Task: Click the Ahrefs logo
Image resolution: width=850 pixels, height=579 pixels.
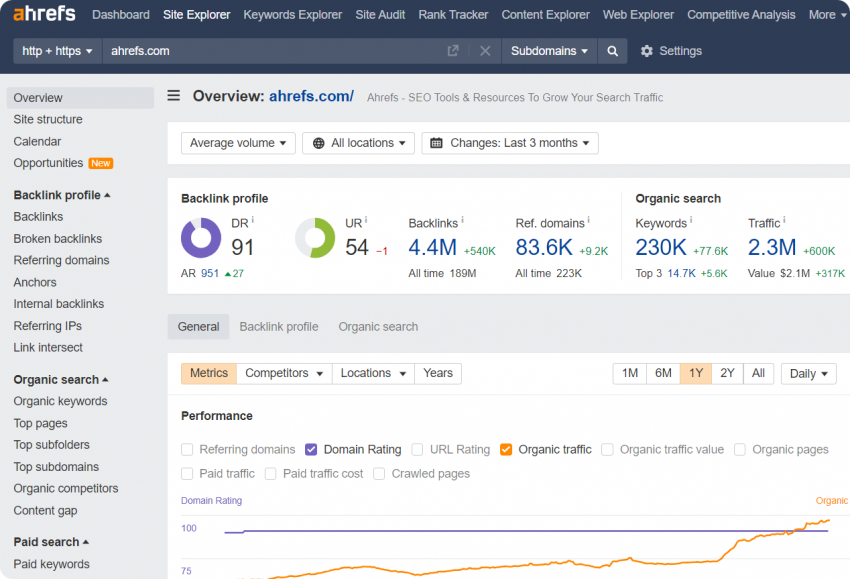Action: (44, 14)
